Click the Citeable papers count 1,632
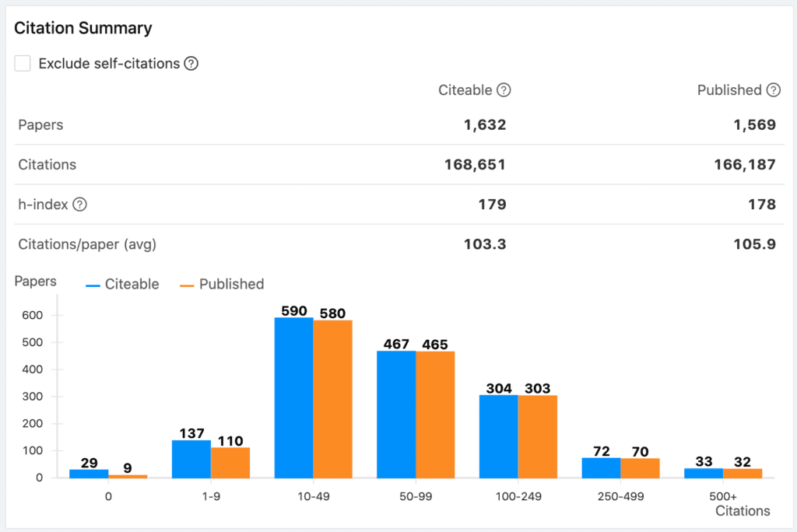Viewport: 797px width, 532px height. tap(484, 125)
